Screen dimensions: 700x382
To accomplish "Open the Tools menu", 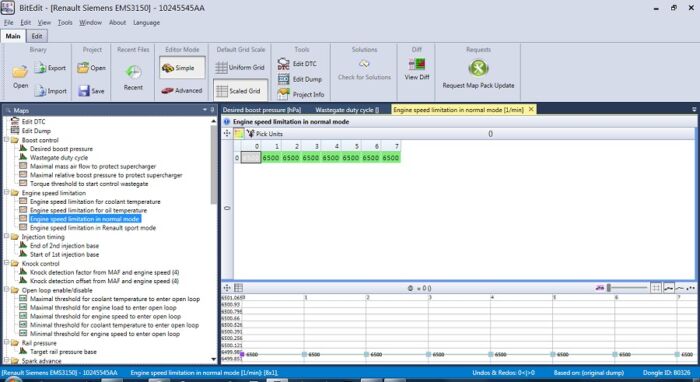I will [x=65, y=22].
